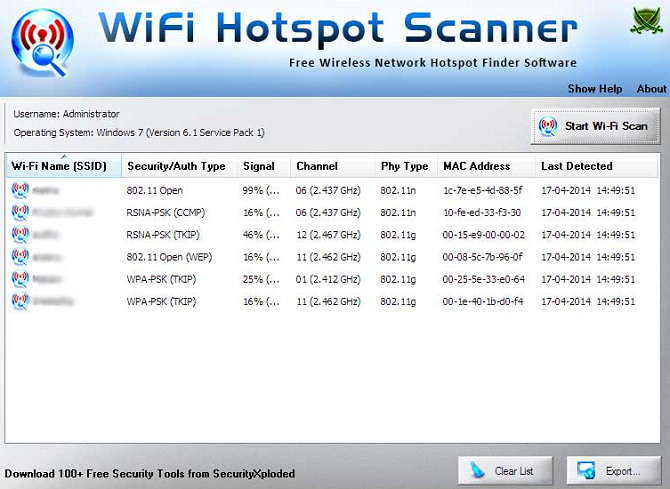Screen dimensions: 670x489
Task: Start the Wi-Fi scan
Action: (x=595, y=126)
